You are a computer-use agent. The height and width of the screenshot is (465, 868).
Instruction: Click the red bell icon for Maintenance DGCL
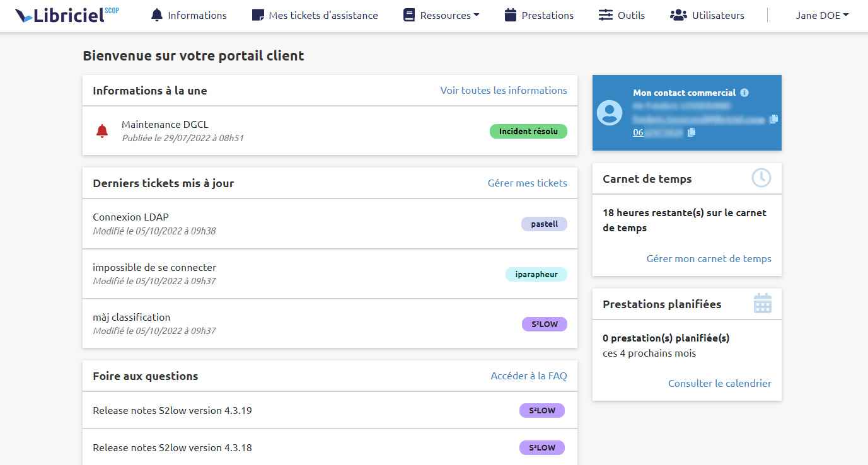[102, 131]
